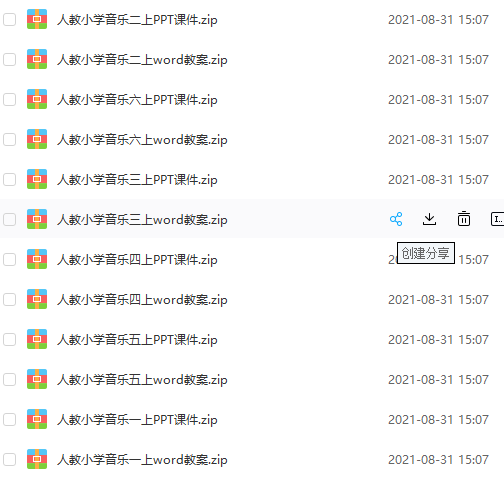Screen dimensions: 504x477
Task: Open 人教小学音乐六上word教案.zip by its name
Action: tap(142, 140)
